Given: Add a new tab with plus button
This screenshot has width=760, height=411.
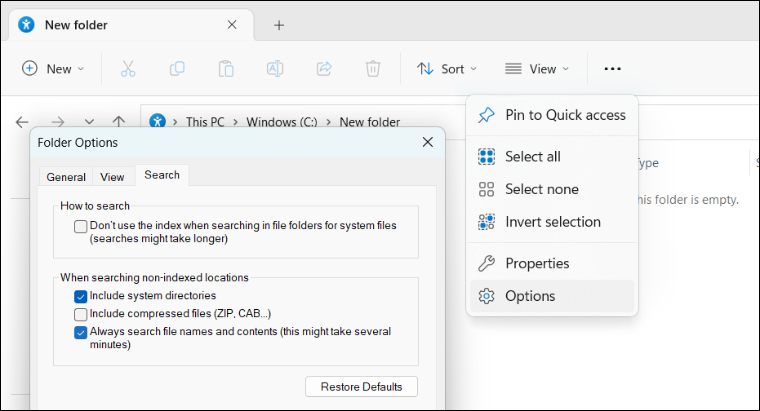Looking at the screenshot, I should (x=279, y=25).
